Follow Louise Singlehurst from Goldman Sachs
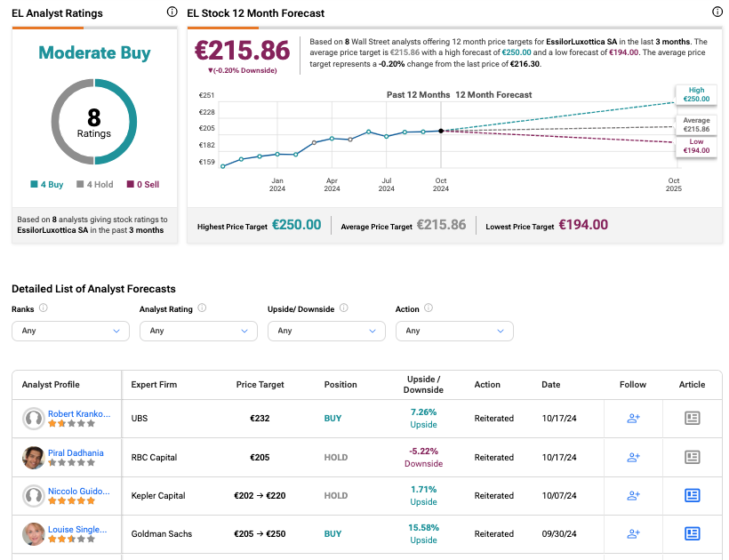Image resolution: width=729 pixels, height=560 pixels. [x=634, y=533]
